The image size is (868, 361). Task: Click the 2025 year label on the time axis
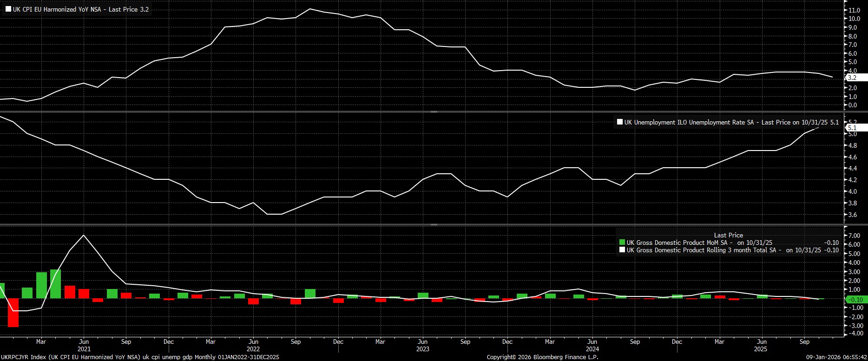click(760, 349)
